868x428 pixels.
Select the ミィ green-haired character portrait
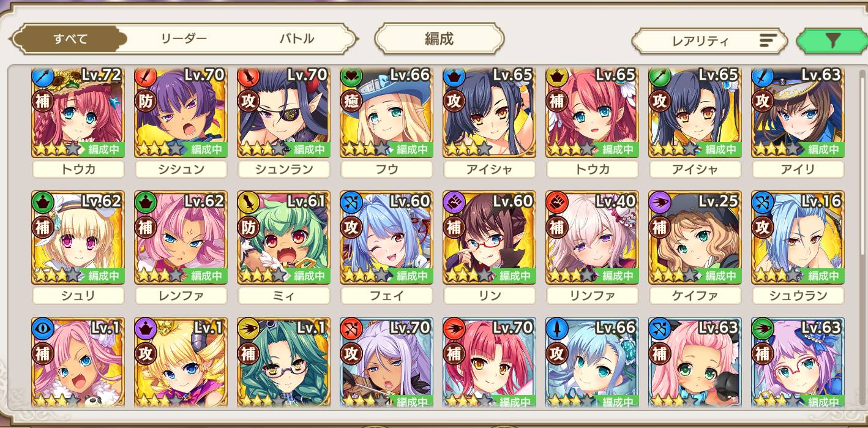(x=283, y=238)
